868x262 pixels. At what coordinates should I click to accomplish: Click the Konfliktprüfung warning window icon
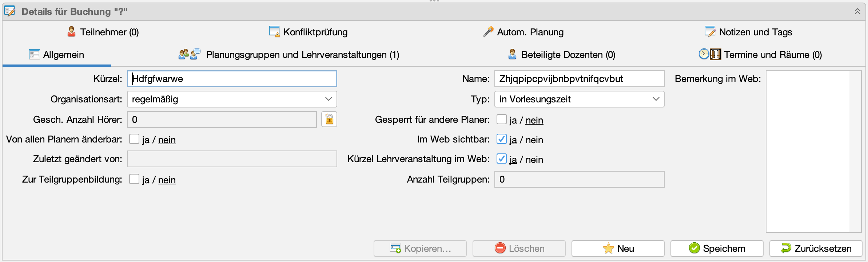[x=274, y=32]
